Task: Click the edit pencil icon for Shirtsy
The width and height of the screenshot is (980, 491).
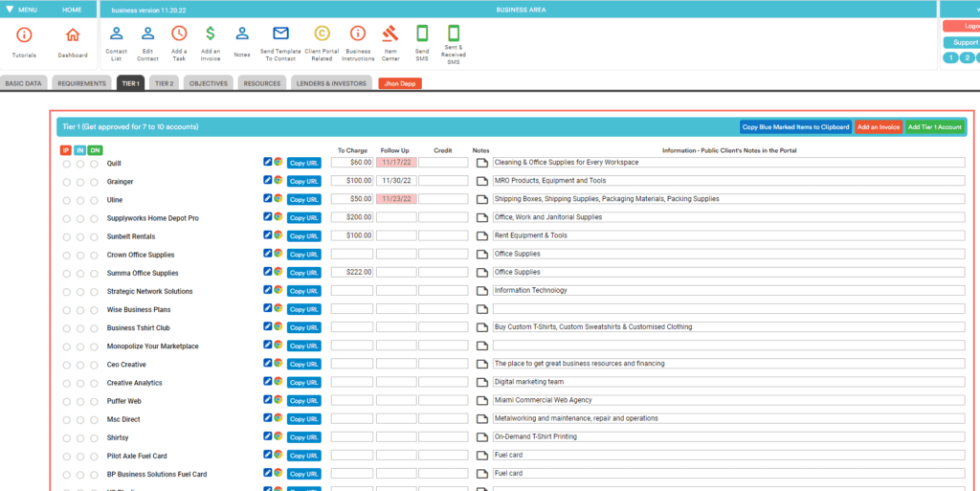Action: point(268,436)
